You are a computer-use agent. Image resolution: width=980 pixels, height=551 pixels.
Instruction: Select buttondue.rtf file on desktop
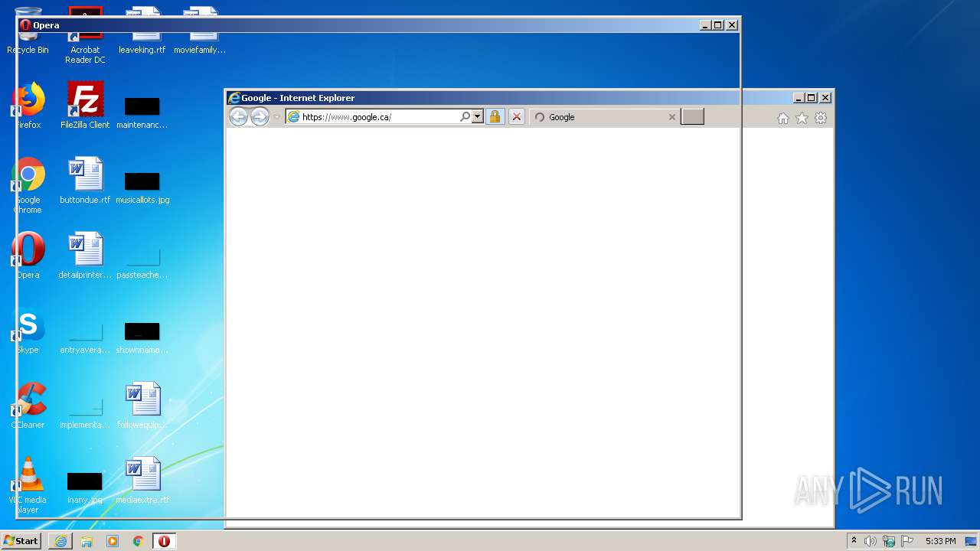point(85,181)
